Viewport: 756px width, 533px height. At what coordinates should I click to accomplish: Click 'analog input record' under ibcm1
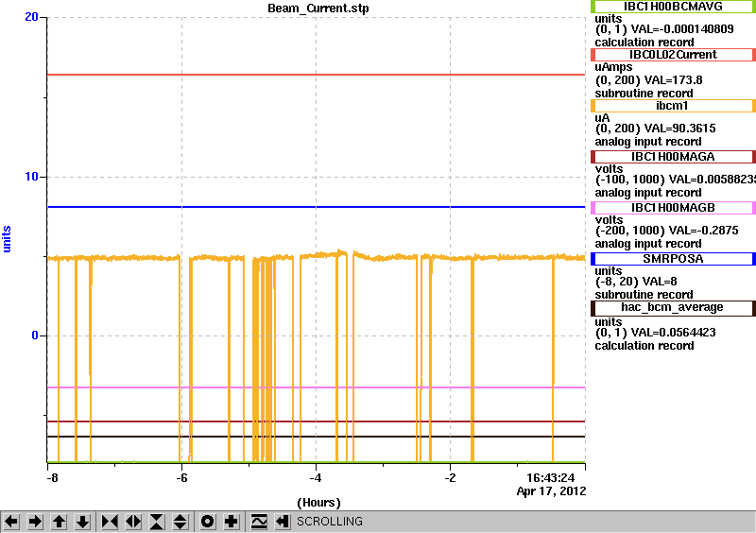click(x=648, y=142)
